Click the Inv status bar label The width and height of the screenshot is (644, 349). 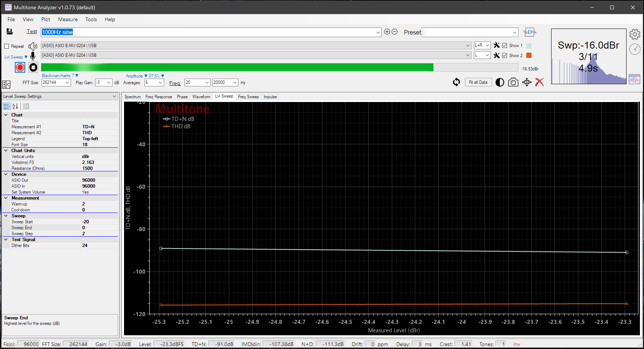(517, 344)
